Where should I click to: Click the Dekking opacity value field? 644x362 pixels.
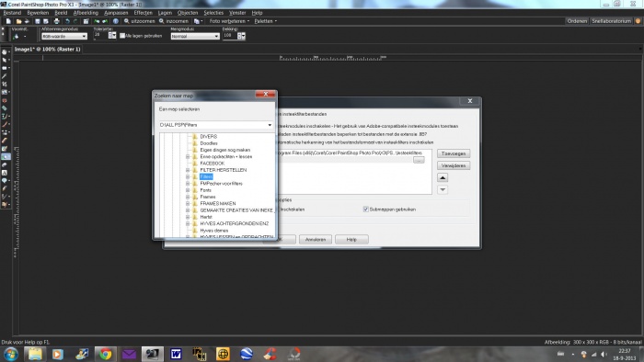click(229, 36)
